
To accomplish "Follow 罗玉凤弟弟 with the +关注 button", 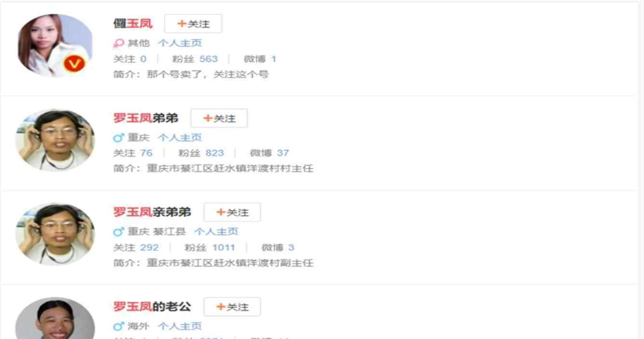I will pos(219,118).
